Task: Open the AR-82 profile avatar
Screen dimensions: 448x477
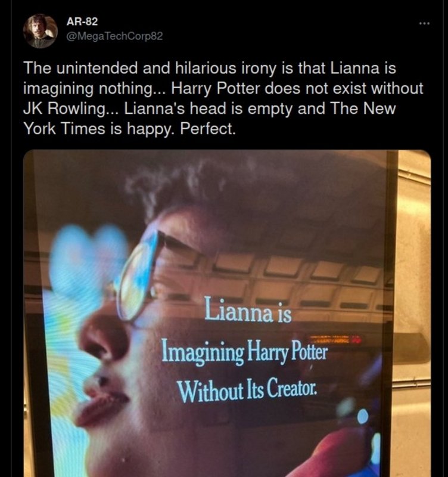Action: [40, 31]
